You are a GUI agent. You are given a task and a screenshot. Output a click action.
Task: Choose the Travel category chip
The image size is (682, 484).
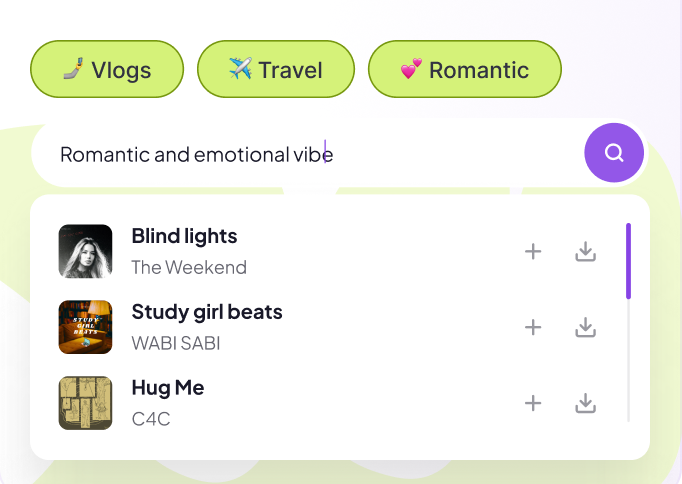276,69
